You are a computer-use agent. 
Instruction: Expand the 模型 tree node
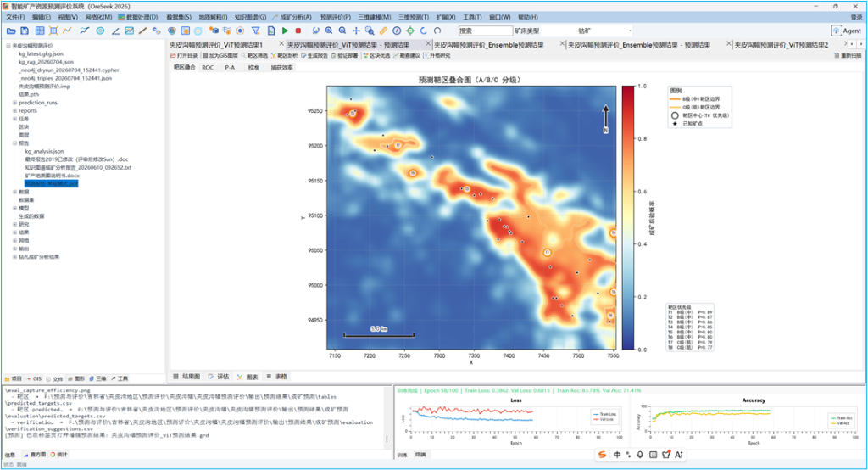(15, 208)
